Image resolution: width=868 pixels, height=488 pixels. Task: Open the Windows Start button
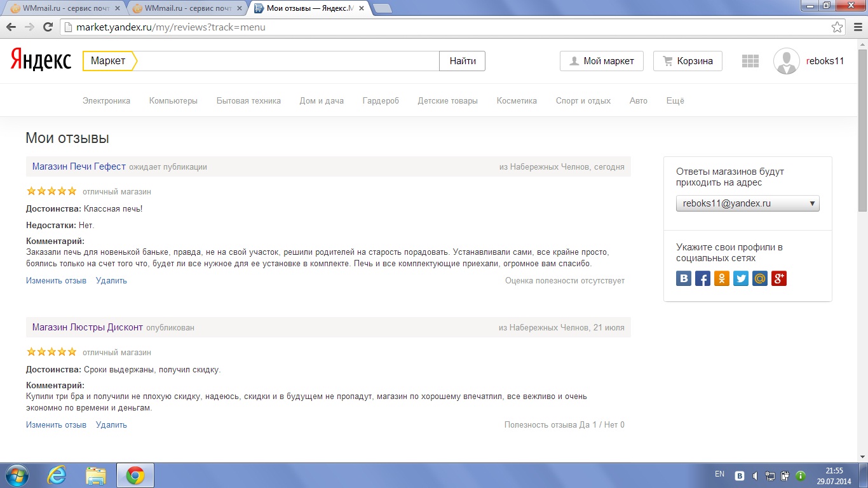pyautogui.click(x=17, y=475)
